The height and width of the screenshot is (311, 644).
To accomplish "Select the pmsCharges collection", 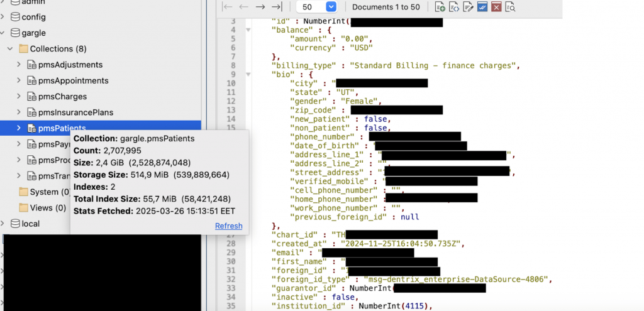I will (x=62, y=96).
